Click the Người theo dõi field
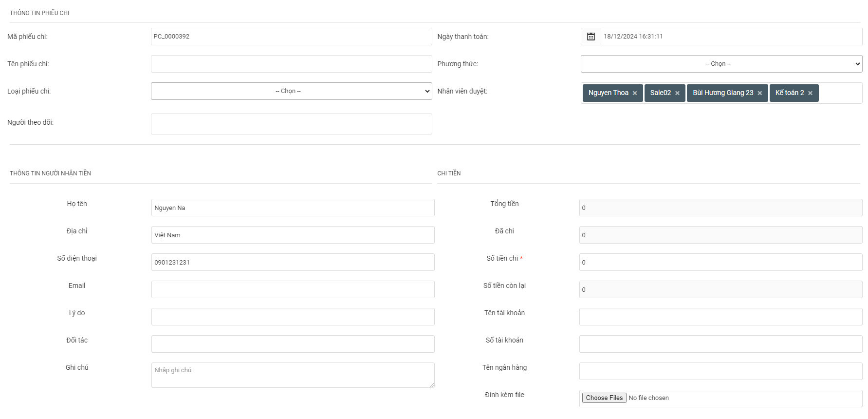The height and width of the screenshot is (419, 868). (291, 124)
